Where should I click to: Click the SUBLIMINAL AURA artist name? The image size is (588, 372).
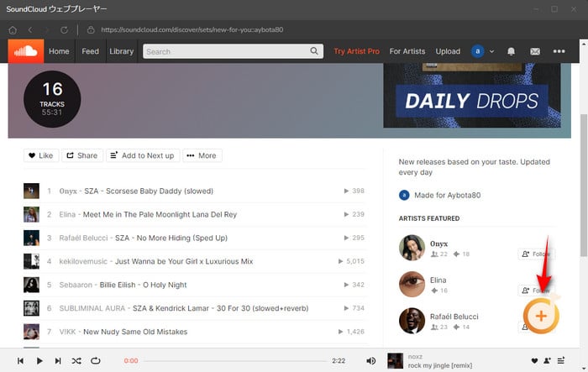tap(92, 308)
